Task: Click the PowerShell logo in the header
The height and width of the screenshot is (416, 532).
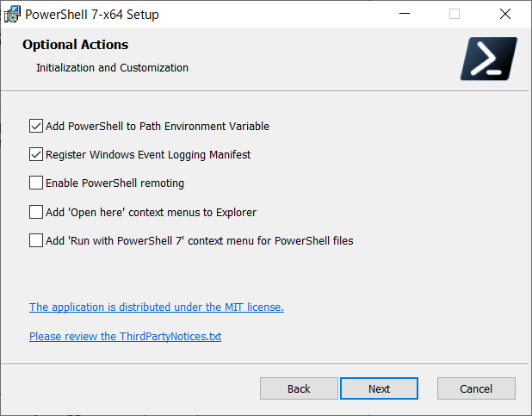Action: pos(488,59)
